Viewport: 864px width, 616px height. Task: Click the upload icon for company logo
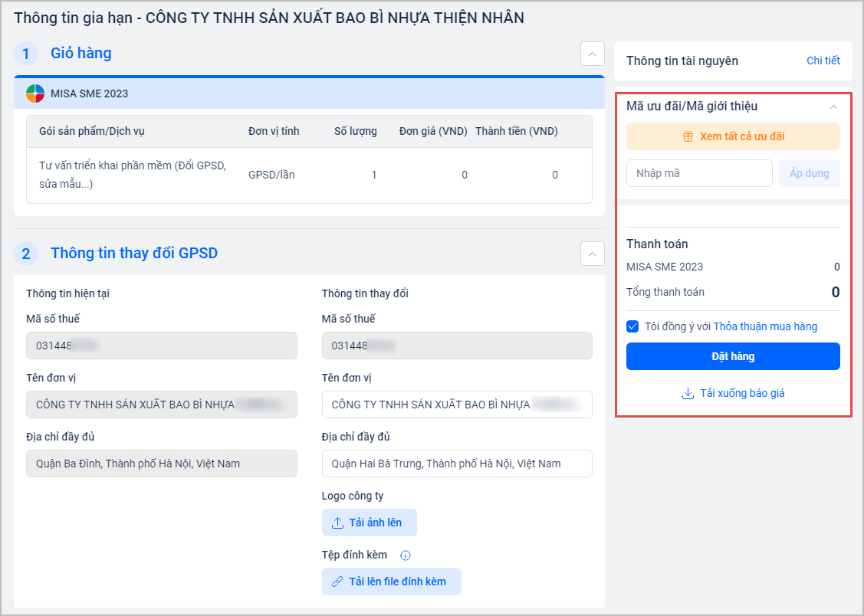(337, 523)
